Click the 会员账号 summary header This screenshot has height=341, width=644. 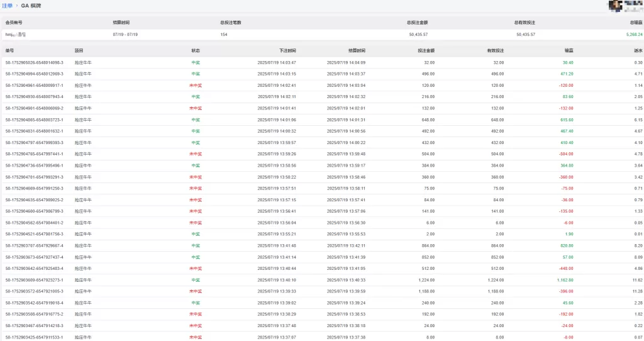click(x=14, y=23)
